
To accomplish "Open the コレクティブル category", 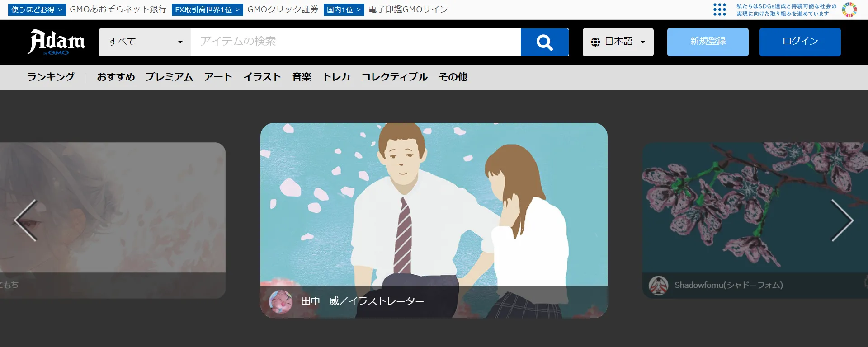I will (394, 77).
